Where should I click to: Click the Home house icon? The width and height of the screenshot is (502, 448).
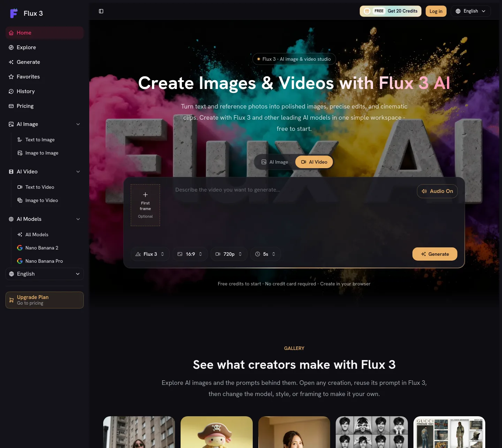(11, 33)
